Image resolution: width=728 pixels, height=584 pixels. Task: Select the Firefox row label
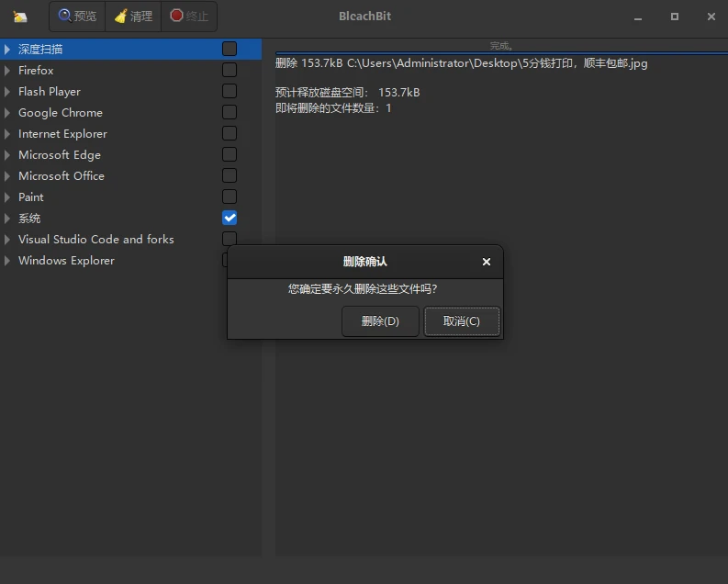(36, 71)
